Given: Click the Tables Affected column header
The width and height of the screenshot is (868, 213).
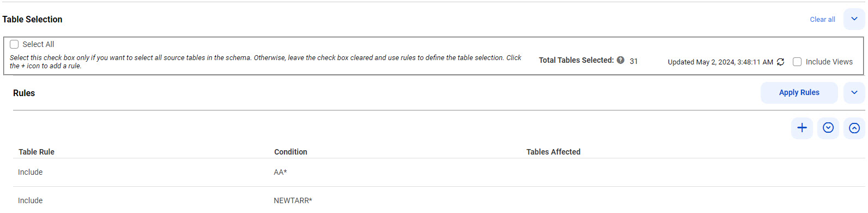Looking at the screenshot, I should coord(553,152).
